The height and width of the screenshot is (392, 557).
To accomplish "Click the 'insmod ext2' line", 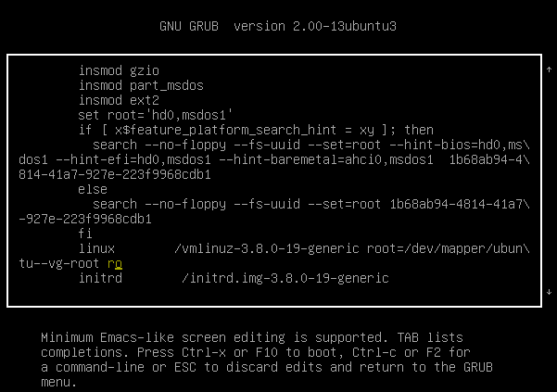I will (119, 100).
